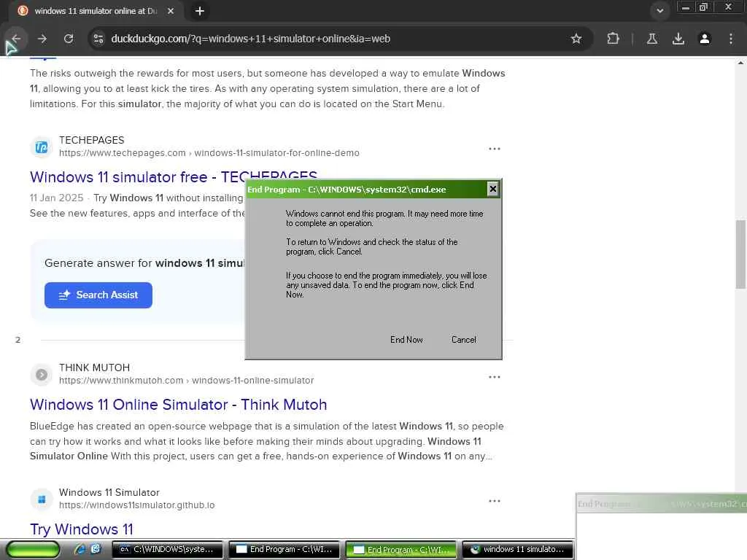Open more options for THINK MUTOH result

click(495, 377)
